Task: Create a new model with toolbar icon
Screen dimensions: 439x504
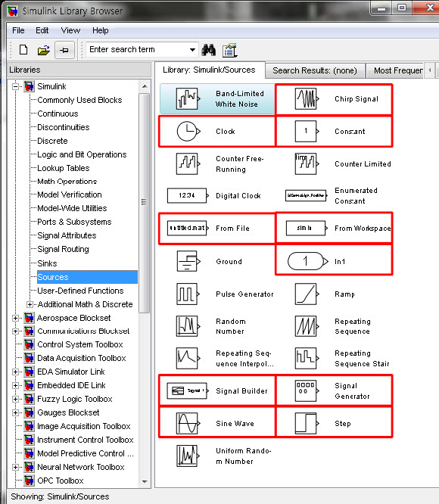Action: 23,50
